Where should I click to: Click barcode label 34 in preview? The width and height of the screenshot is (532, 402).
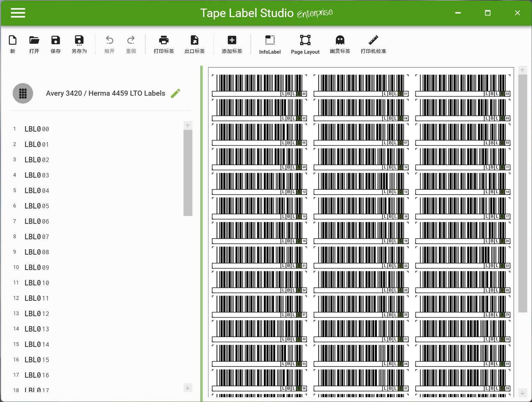(361, 356)
